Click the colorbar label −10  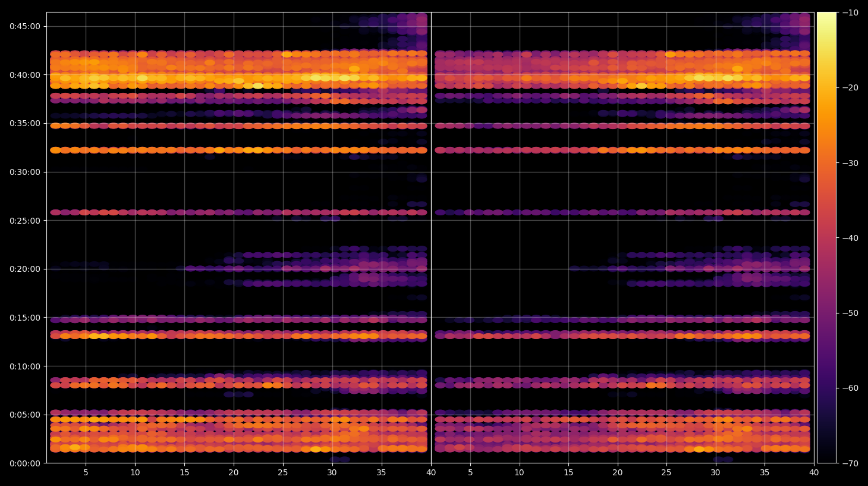(x=850, y=12)
